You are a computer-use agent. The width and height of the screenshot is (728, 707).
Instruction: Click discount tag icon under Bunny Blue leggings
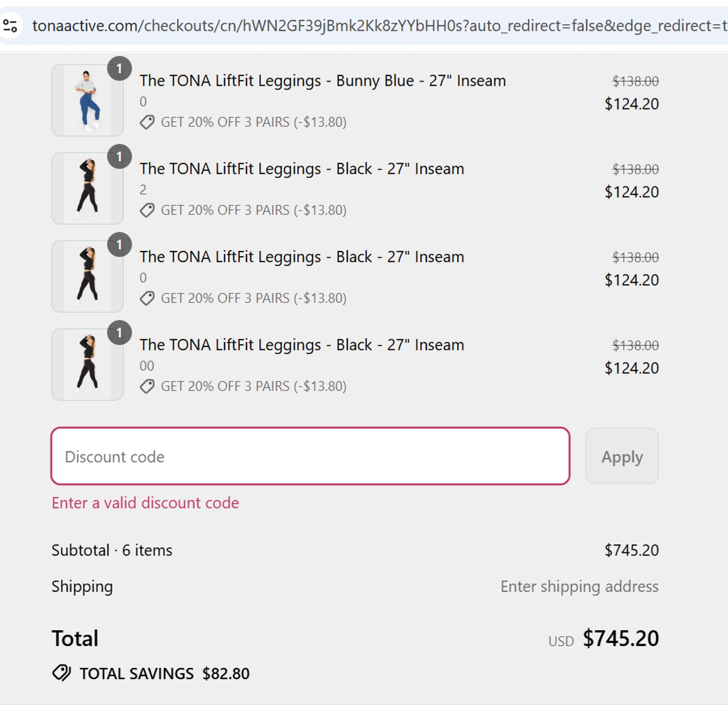147,122
